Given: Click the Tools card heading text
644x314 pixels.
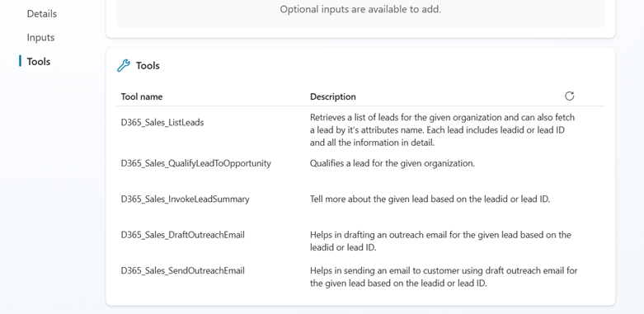Looking at the screenshot, I should point(148,66).
